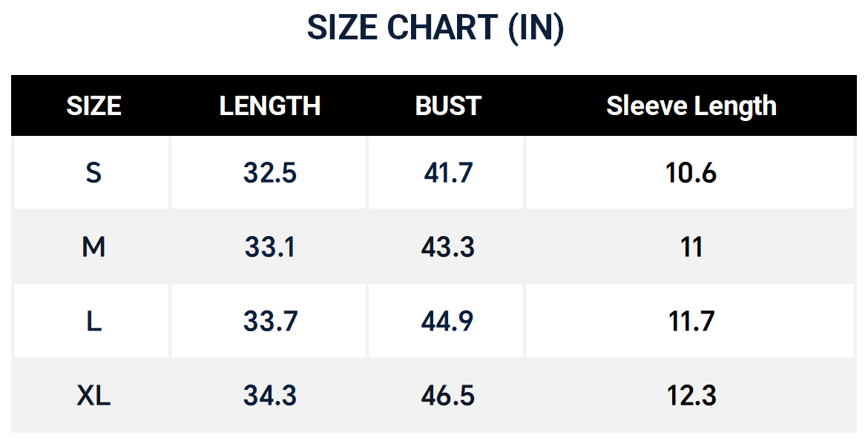Click the Sleeve Length column header
Viewport: 868px width, 444px height.
click(691, 106)
